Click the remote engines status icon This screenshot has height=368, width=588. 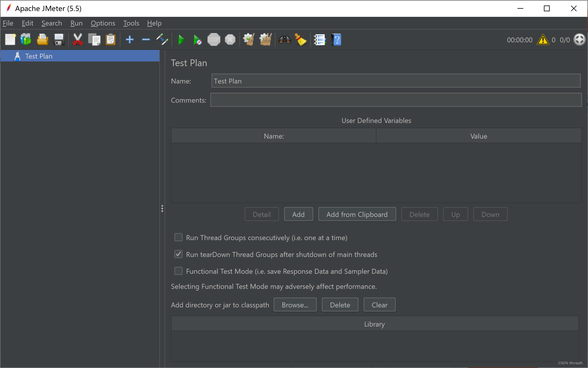[579, 40]
